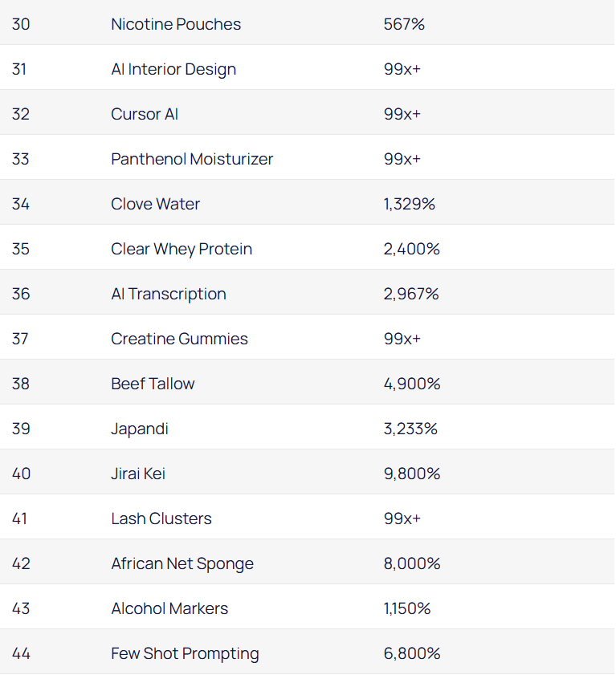Select the 9,800% growth value
The height and width of the screenshot is (675, 616).
(x=412, y=474)
